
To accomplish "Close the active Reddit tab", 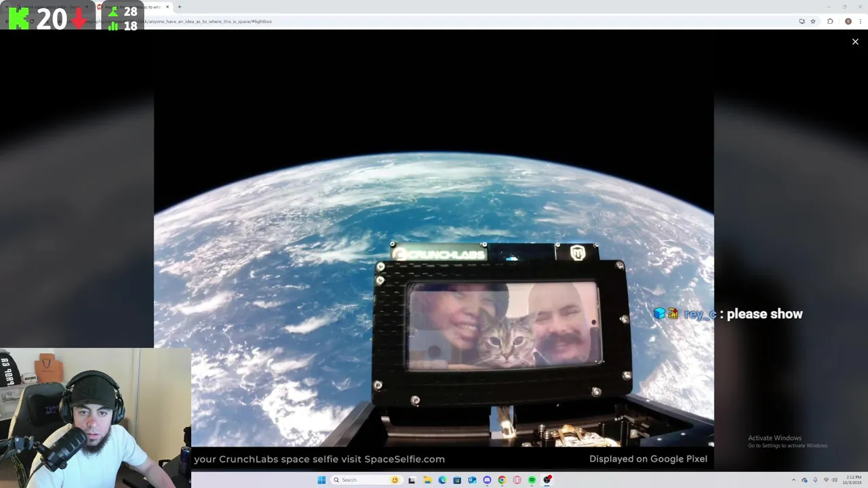I will coord(167,7).
